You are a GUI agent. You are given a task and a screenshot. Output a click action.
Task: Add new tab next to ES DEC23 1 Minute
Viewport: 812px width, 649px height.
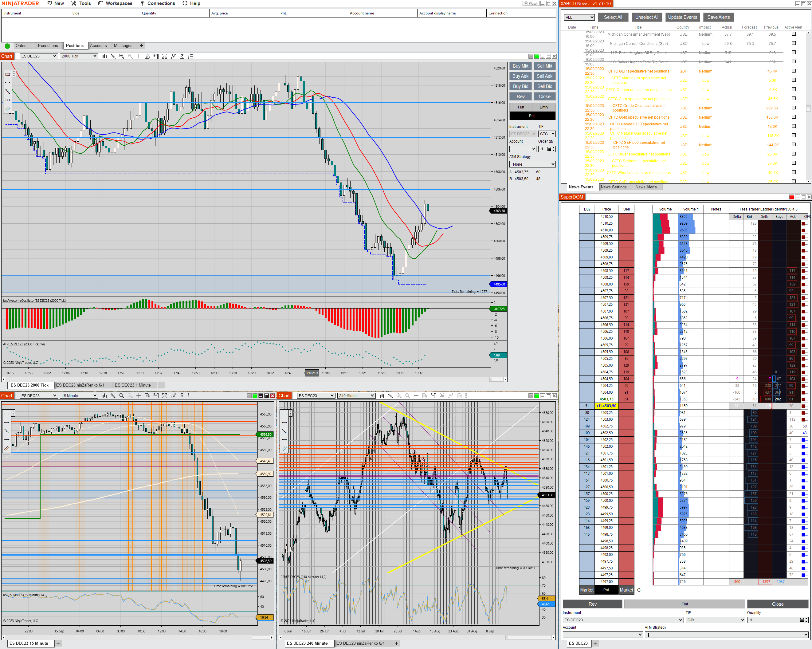pyautogui.click(x=161, y=385)
